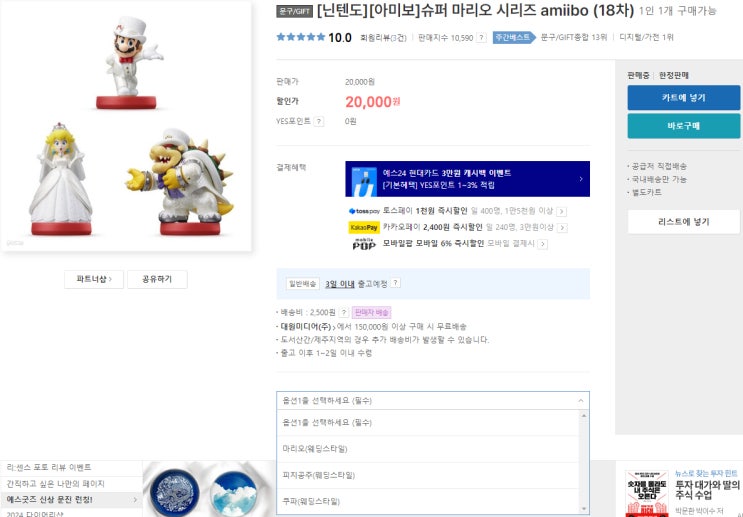The width and height of the screenshot is (743, 517).
Task: Open the 출고예정 help question mark icon
Action: click(x=395, y=283)
